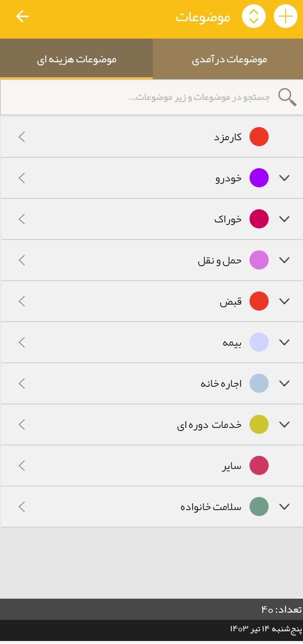The width and height of the screenshot is (303, 644).
Task: Switch to موضوعات درآمدی tab
Action: point(229,59)
